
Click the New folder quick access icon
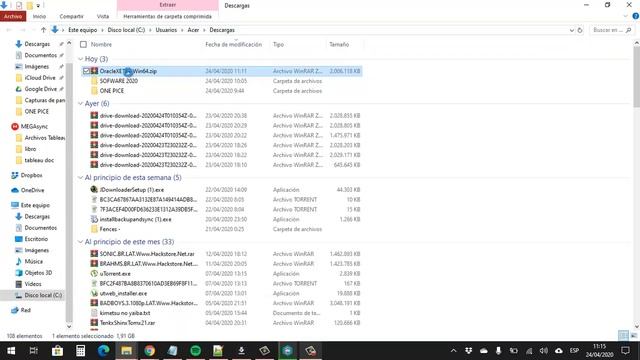29,5
